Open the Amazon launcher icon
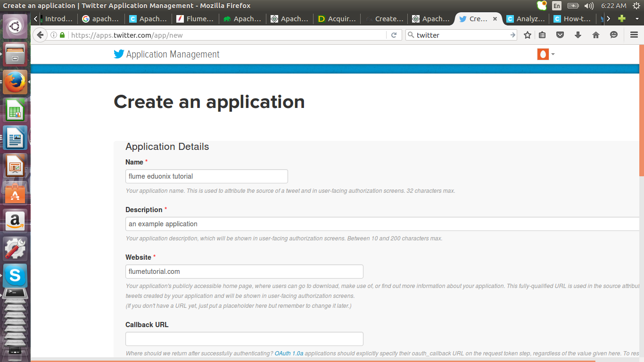644x362 pixels. (15, 221)
